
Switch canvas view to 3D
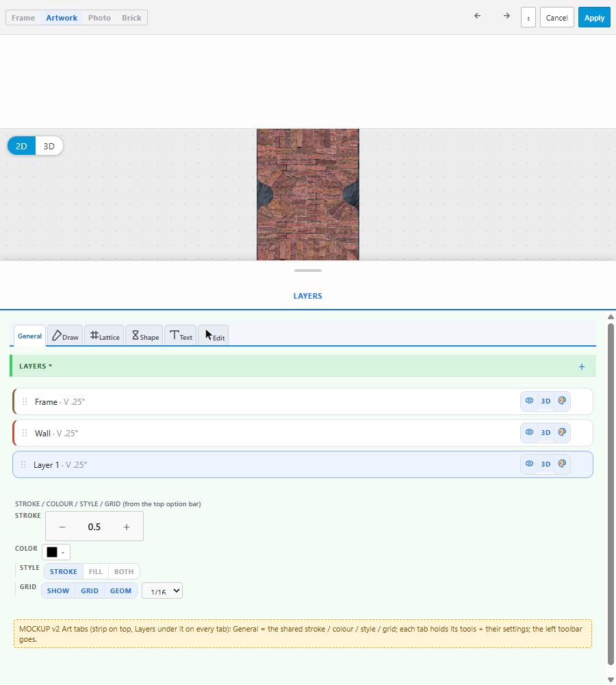point(49,146)
